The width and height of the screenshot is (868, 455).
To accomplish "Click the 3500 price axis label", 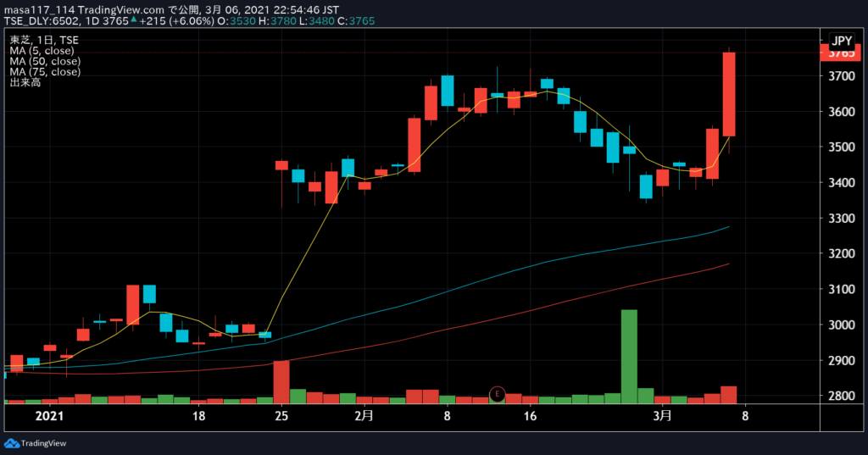I will point(841,147).
